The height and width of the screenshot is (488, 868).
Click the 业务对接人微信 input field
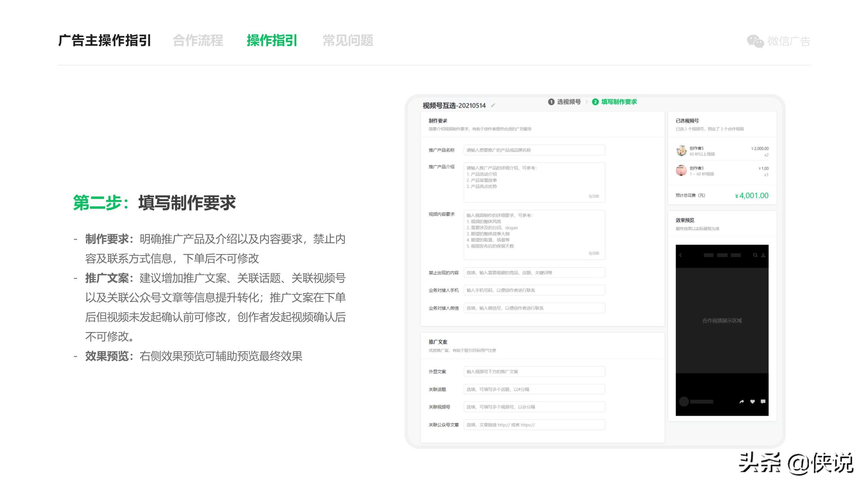pos(534,308)
